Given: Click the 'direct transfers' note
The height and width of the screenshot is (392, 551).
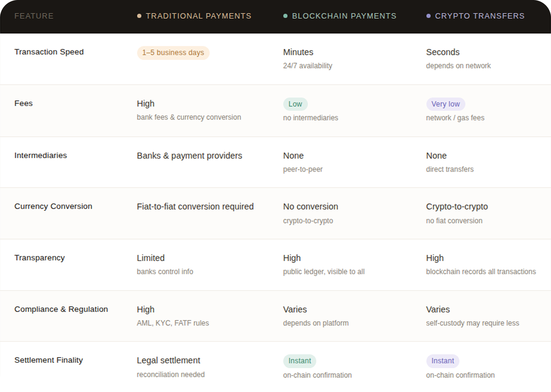Looking at the screenshot, I should click(450, 169).
